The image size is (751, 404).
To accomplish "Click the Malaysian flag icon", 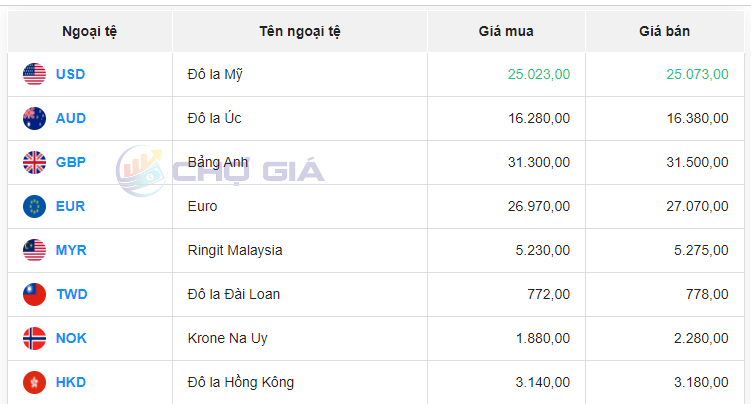I will click(35, 250).
